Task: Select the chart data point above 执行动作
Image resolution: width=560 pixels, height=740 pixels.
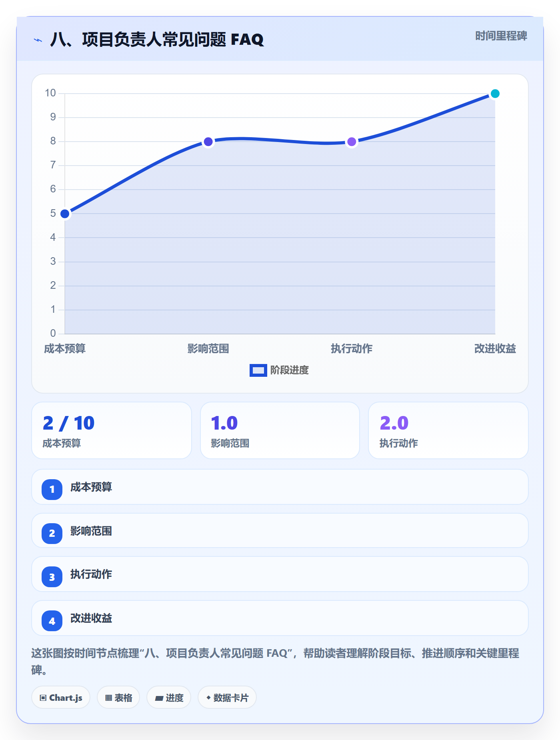Action: coord(352,142)
